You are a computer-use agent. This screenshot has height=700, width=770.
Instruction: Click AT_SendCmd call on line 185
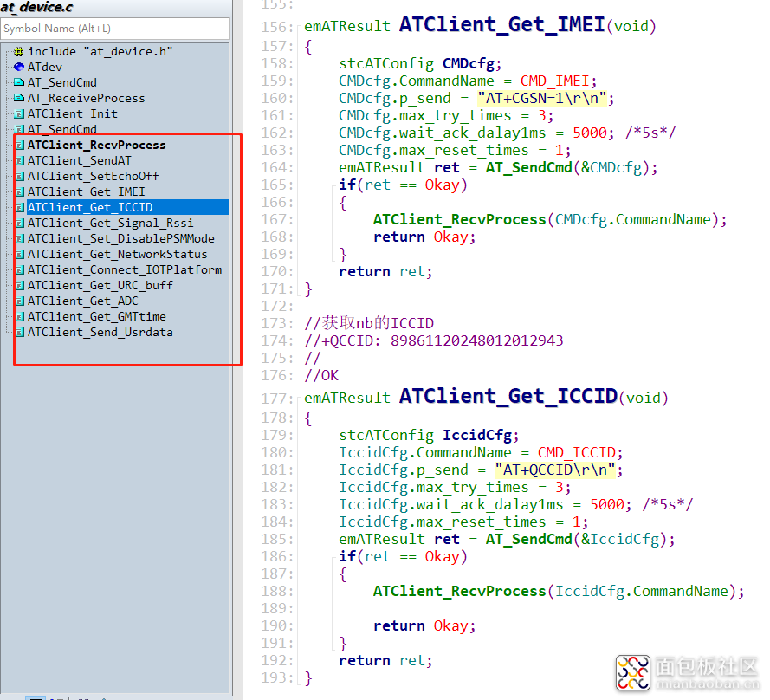click(529, 540)
